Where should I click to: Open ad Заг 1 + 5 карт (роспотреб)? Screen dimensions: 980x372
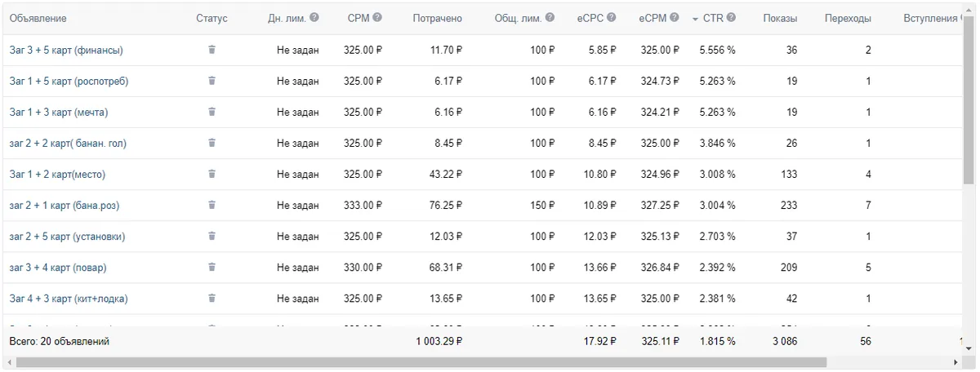tap(69, 81)
